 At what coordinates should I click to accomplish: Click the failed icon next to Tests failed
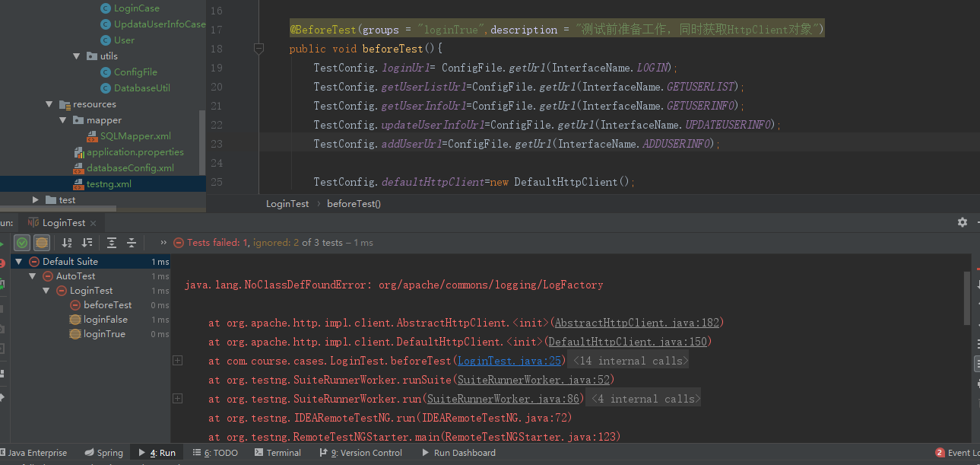[x=179, y=243]
